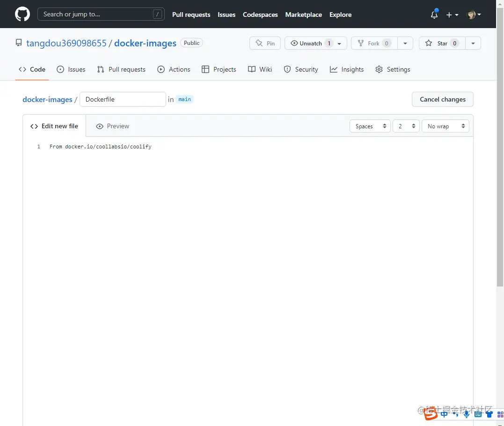The image size is (504, 426).
Task: Open Issues in top navigation
Action: click(226, 15)
